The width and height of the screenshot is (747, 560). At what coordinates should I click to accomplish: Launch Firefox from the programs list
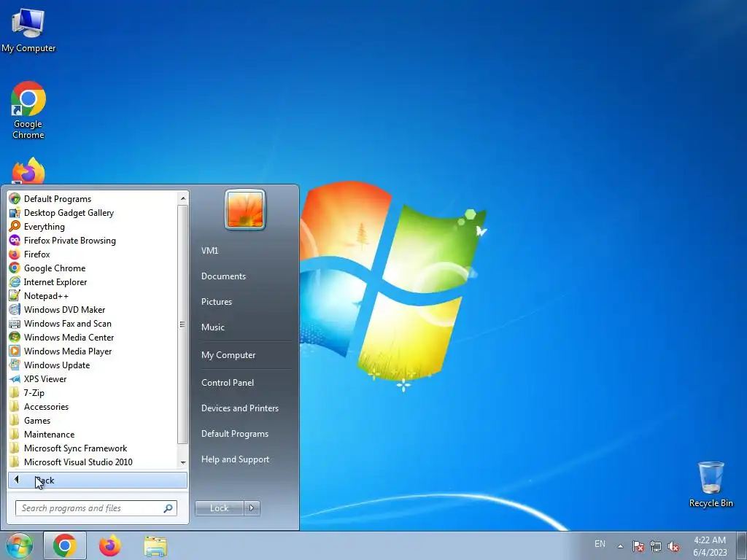pos(93,254)
